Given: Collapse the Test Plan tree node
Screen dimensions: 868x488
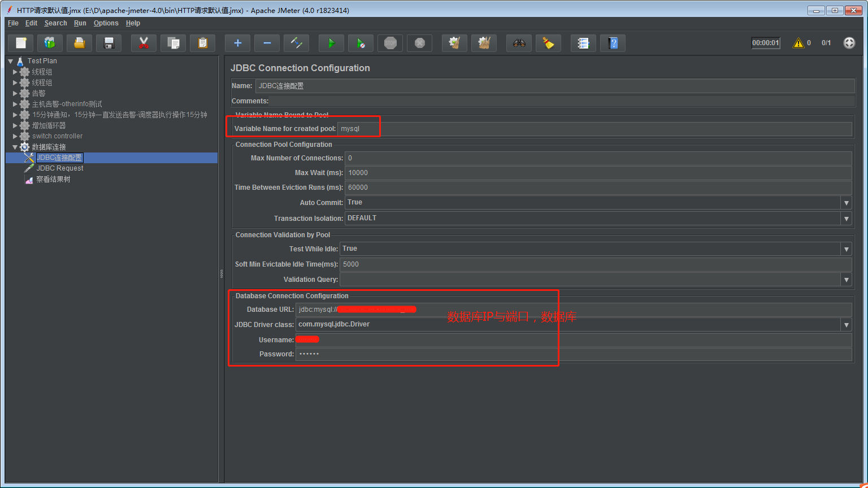Looking at the screenshot, I should pyautogui.click(x=11, y=61).
